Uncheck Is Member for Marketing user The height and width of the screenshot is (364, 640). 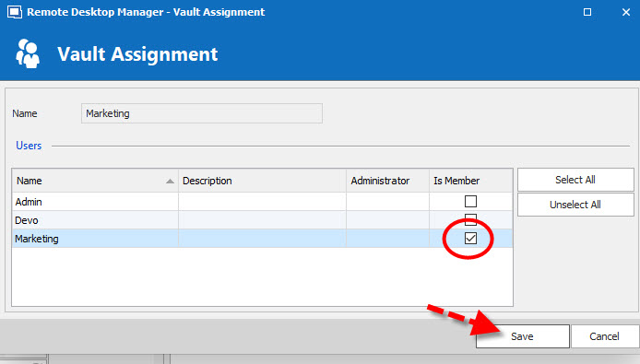470,239
